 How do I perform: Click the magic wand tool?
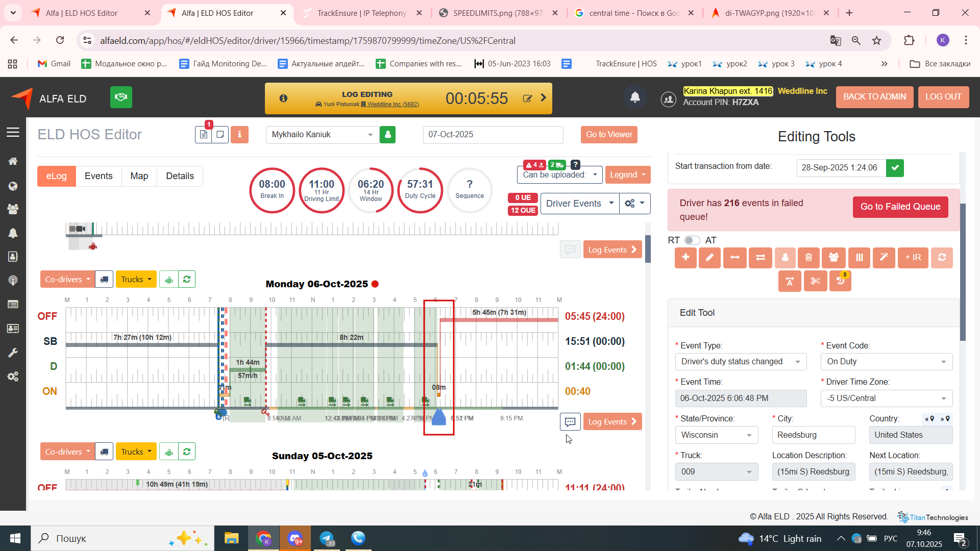click(884, 258)
